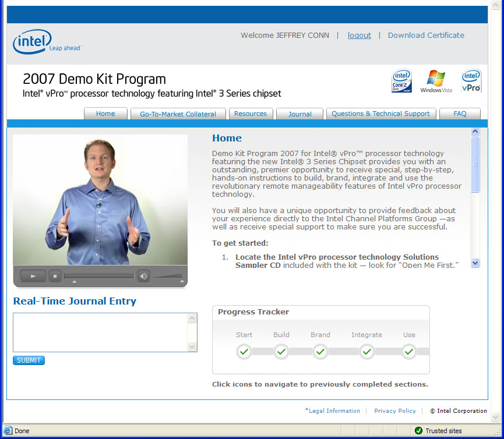Click the video seek bar
Image resolution: width=504 pixels, height=439 pixels.
point(99,276)
